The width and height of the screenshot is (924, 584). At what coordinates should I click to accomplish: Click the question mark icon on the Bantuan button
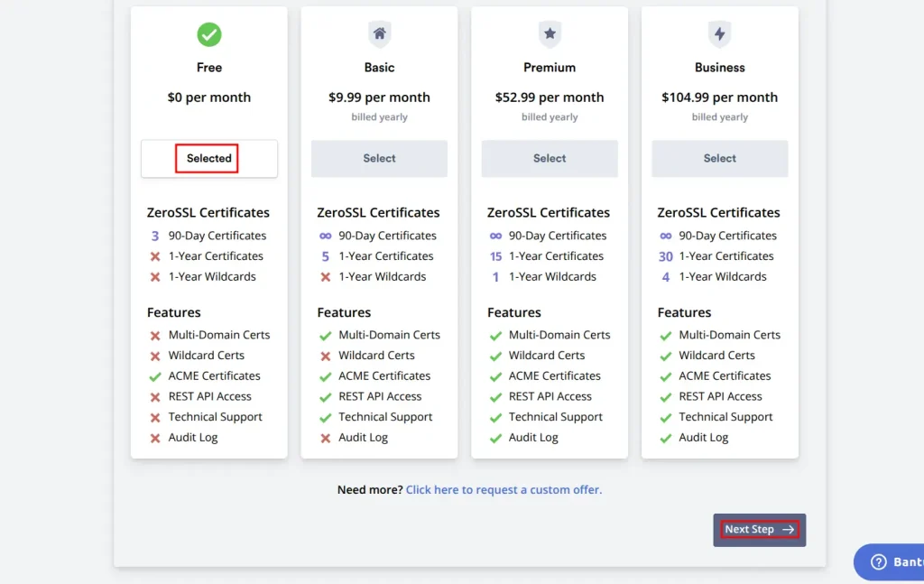point(880,561)
